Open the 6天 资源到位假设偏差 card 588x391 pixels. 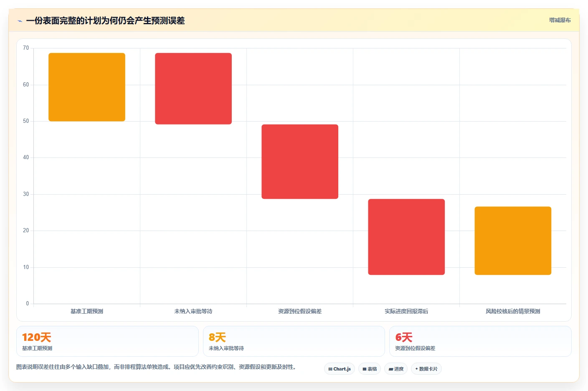pyautogui.click(x=480, y=341)
